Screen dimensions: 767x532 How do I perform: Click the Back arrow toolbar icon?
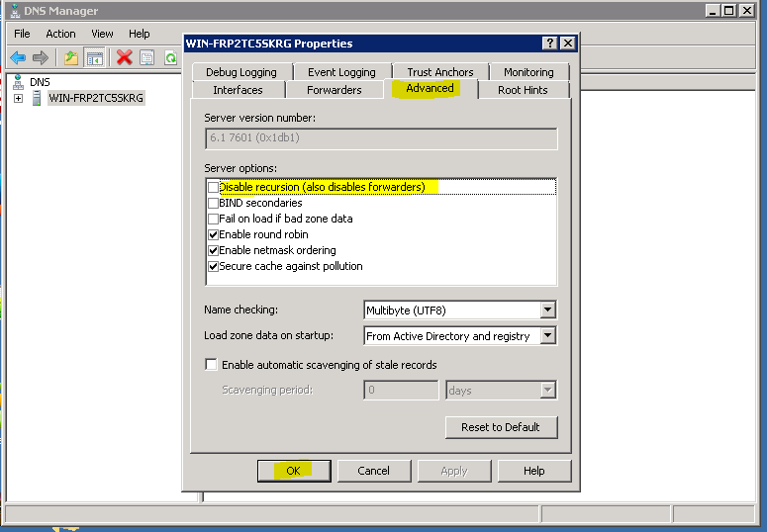17,57
